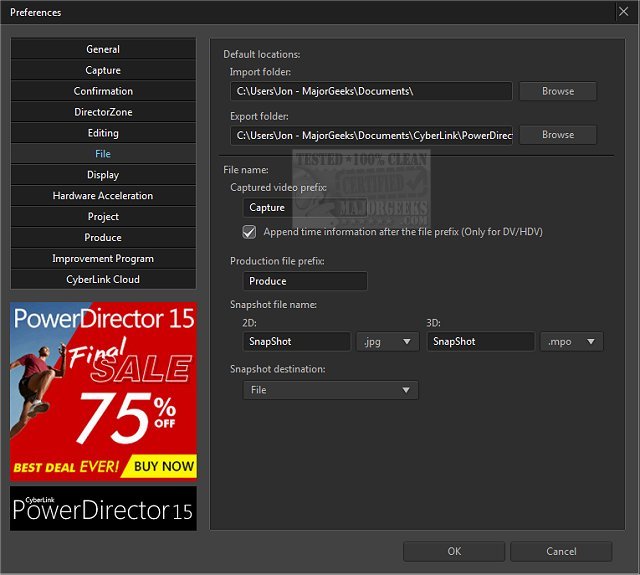This screenshot has width=640, height=575.
Task: Edit the 2D snapshot file name
Action: pyautogui.click(x=297, y=342)
